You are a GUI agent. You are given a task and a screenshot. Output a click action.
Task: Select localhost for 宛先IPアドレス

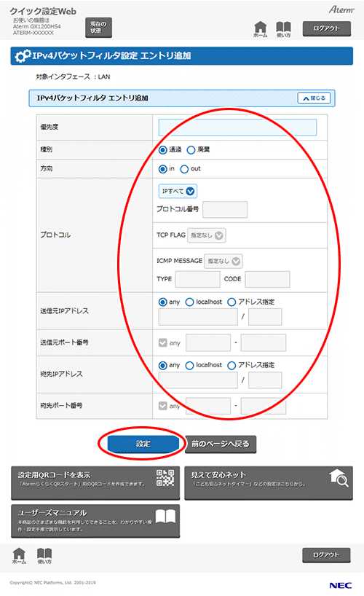(189, 365)
